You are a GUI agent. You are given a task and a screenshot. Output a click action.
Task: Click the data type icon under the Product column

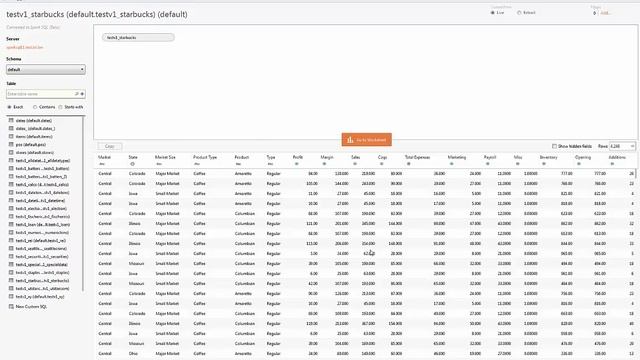pyautogui.click(x=238, y=164)
